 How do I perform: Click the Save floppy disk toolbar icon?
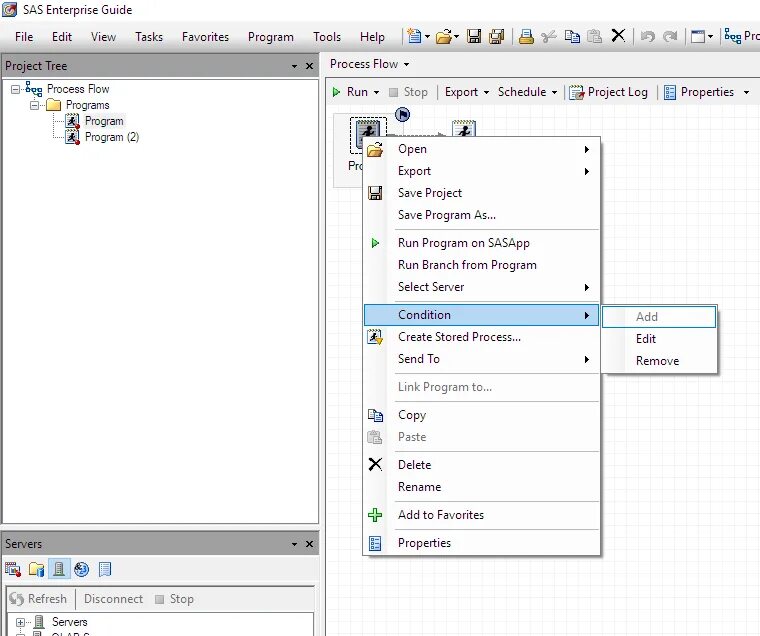474,36
